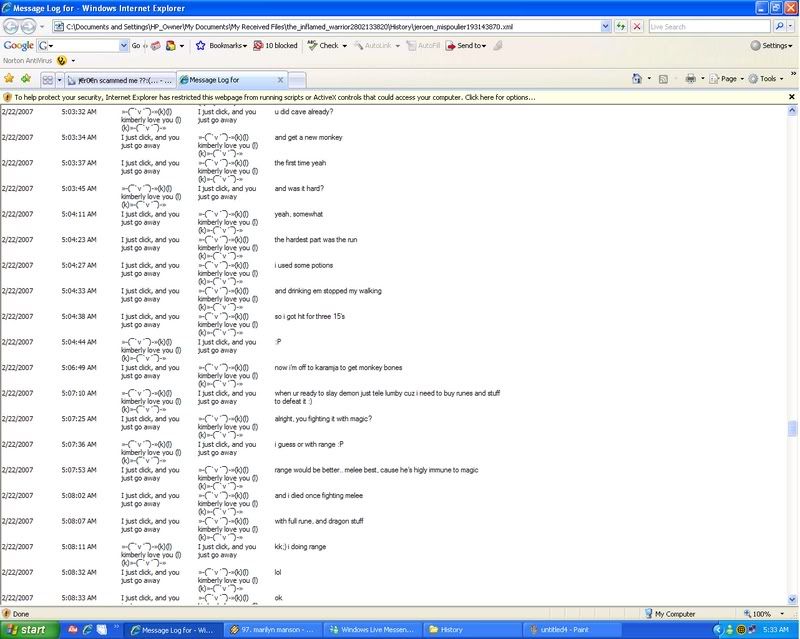Click the Live Search magnifier icon
800x639 pixels.
coord(779,26)
